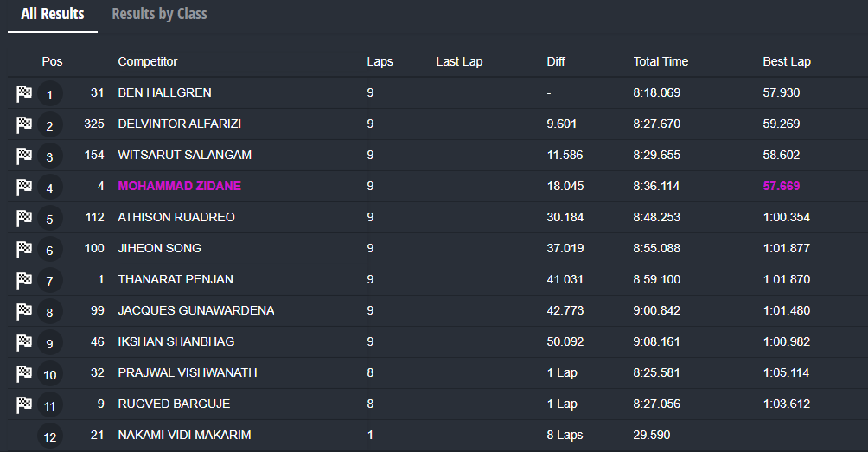Open competitor Mohammad Zidane highlighted name
Screen dimensions: 868x452
click(179, 186)
